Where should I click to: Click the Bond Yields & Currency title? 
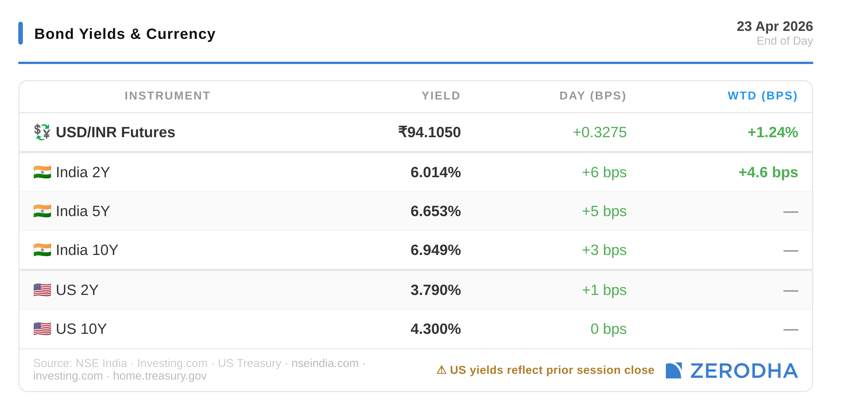(125, 34)
